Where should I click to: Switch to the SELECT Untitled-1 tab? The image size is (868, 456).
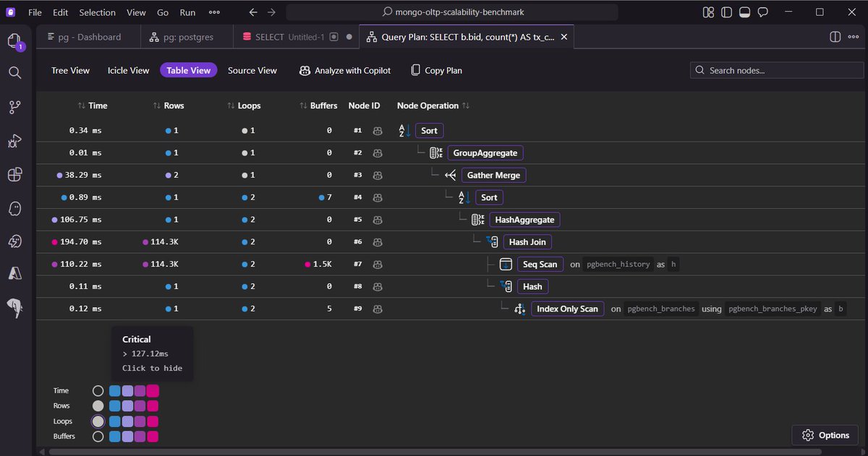point(297,37)
